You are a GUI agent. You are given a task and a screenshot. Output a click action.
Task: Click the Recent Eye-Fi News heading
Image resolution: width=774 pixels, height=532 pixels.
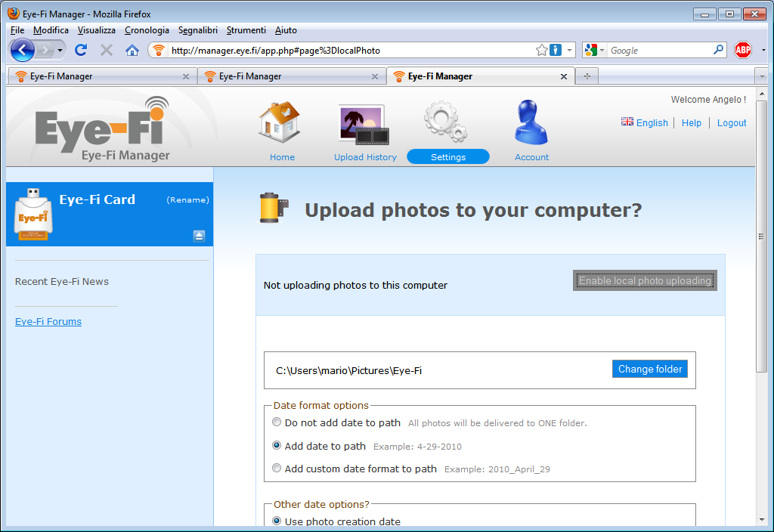coord(62,281)
